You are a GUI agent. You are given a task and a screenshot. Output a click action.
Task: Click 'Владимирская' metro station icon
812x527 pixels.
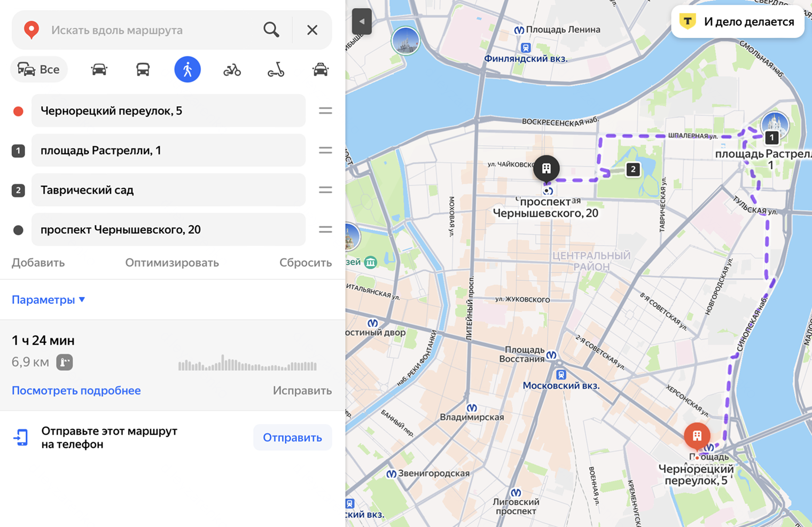pos(471,408)
